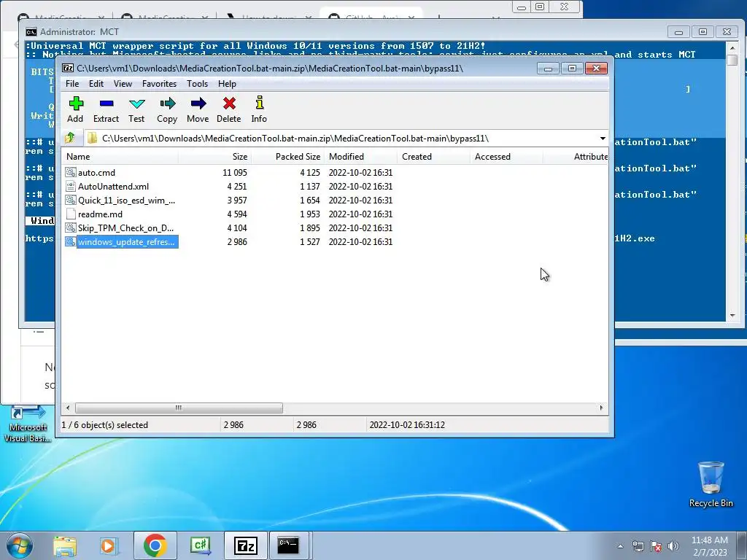The height and width of the screenshot is (560, 747).
Task: Launch Windows Media Player from taskbar
Action: [x=108, y=545]
